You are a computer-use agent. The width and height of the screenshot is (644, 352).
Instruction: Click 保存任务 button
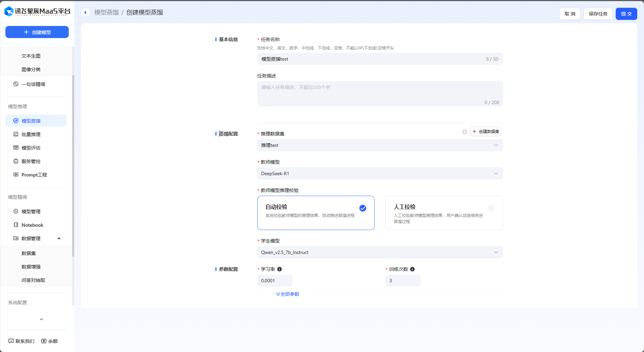(x=598, y=14)
